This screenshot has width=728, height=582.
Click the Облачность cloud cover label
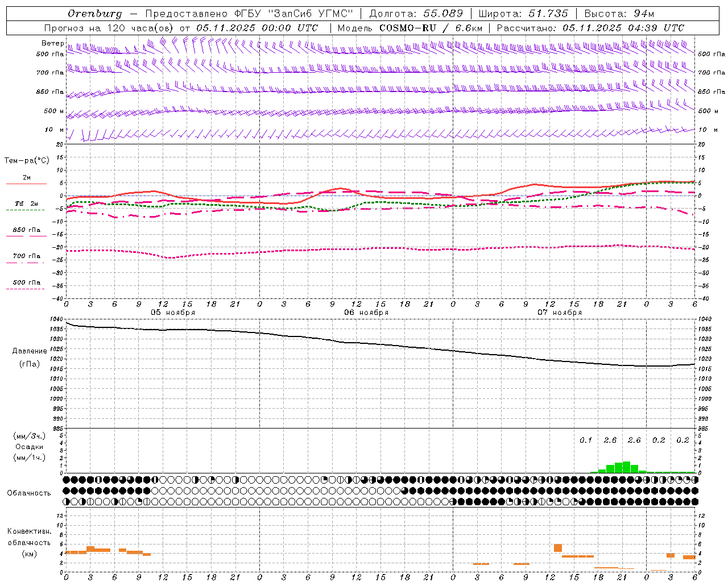coord(29,493)
